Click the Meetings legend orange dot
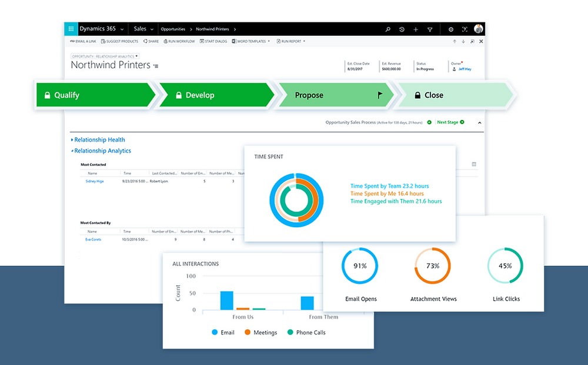588x365 pixels. 248,333
